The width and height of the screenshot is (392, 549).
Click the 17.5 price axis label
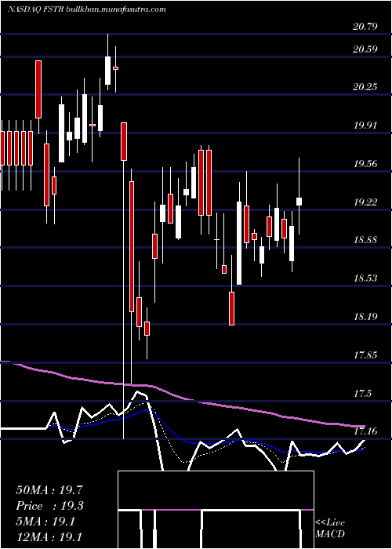(362, 394)
